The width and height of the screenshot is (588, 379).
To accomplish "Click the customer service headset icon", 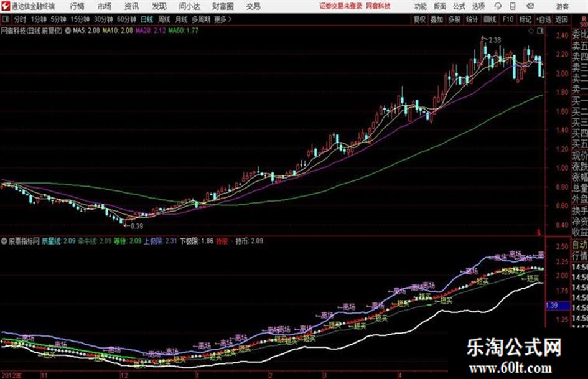I will 498,6.
